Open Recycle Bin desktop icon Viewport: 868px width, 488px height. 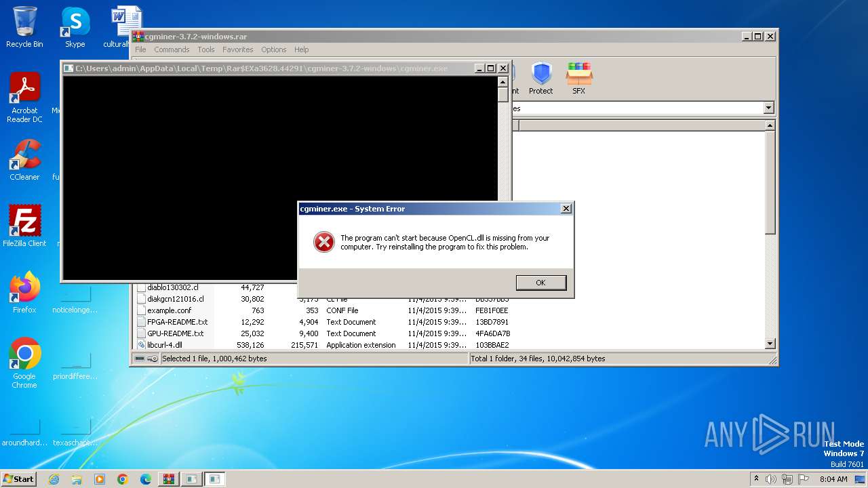(x=24, y=27)
